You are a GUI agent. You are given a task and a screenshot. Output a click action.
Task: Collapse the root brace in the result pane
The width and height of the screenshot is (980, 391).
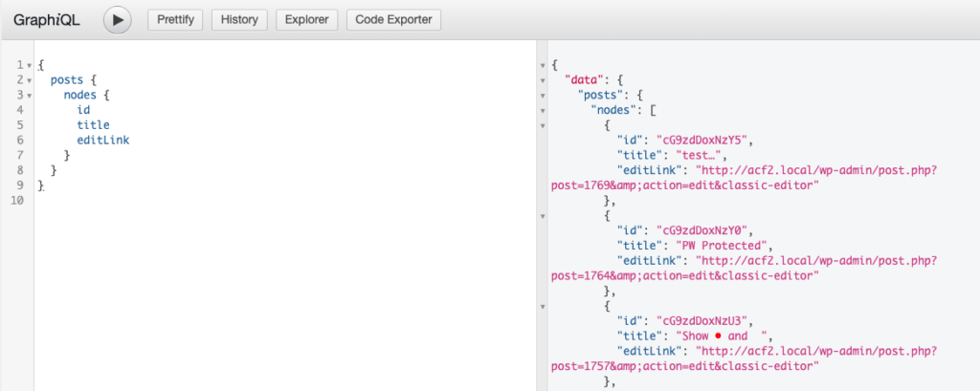(542, 65)
